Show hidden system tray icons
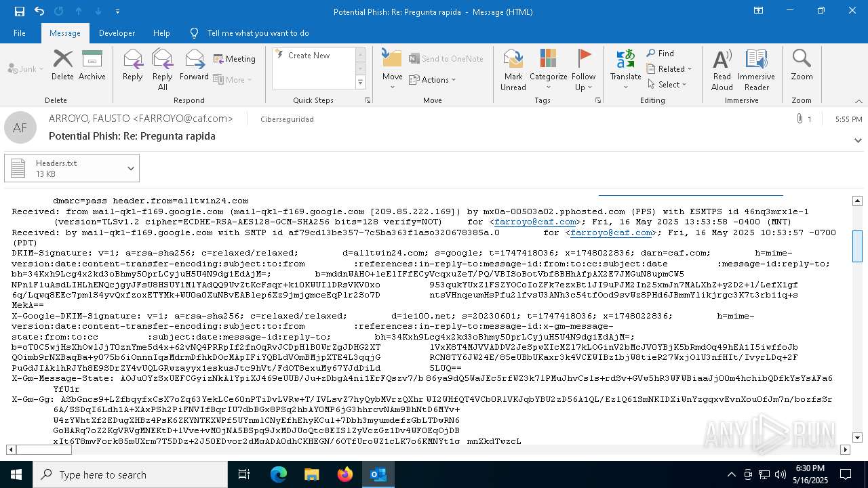868x488 pixels. click(x=731, y=474)
